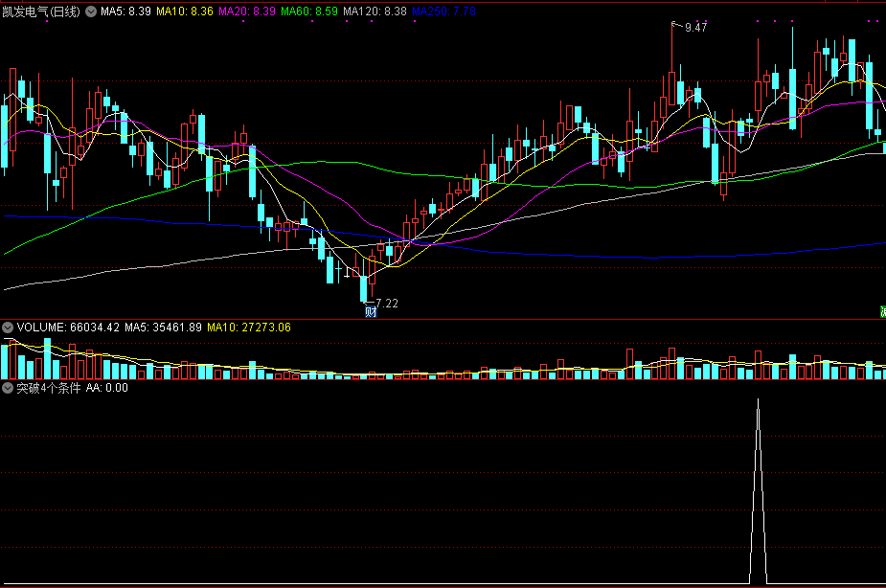The height and width of the screenshot is (588, 886).
Task: Click the 财 financial report marker icon
Action: [371, 312]
